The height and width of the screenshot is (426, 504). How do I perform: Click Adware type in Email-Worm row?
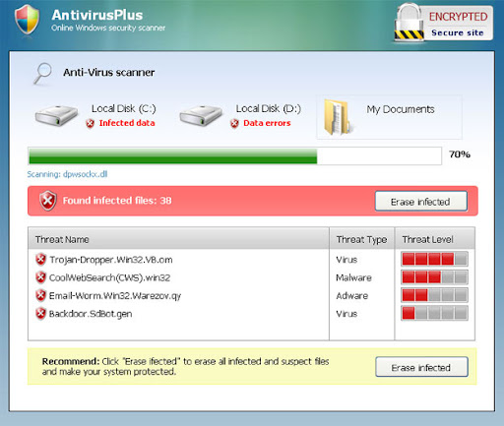pyautogui.click(x=352, y=296)
